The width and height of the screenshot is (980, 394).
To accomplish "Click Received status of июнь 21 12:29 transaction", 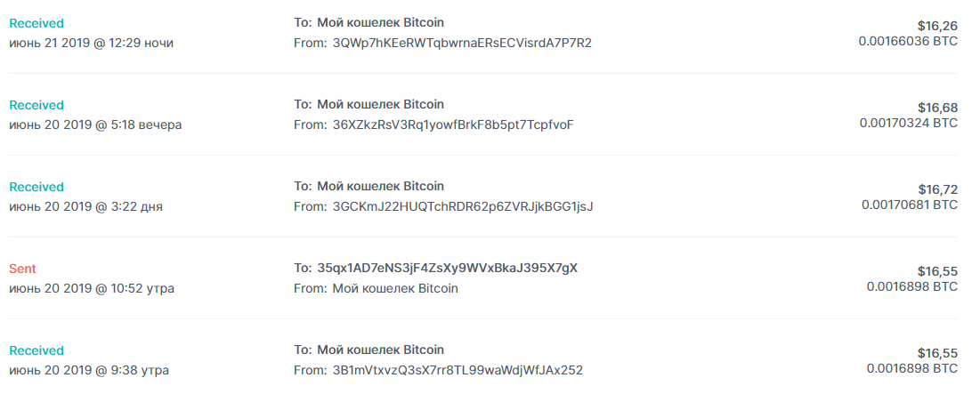I will point(36,23).
